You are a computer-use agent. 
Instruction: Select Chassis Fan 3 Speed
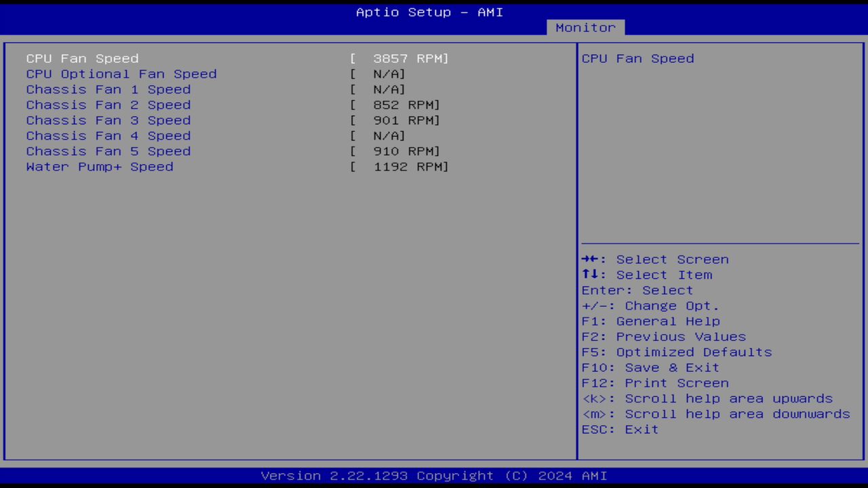click(x=108, y=121)
